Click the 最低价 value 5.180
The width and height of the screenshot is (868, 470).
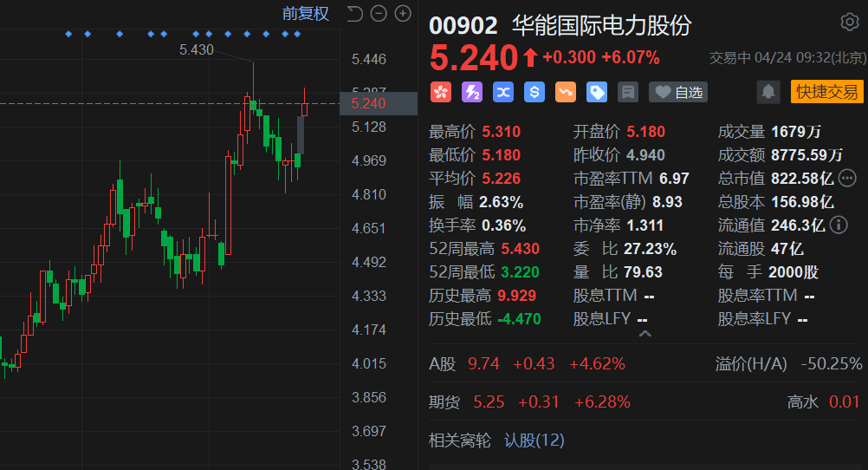[x=501, y=155]
